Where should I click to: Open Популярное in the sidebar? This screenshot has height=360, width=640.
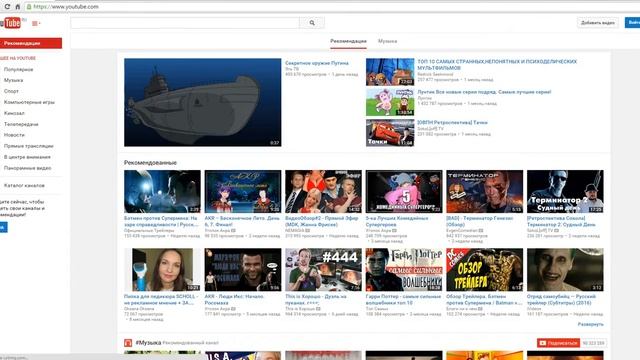[x=18, y=69]
